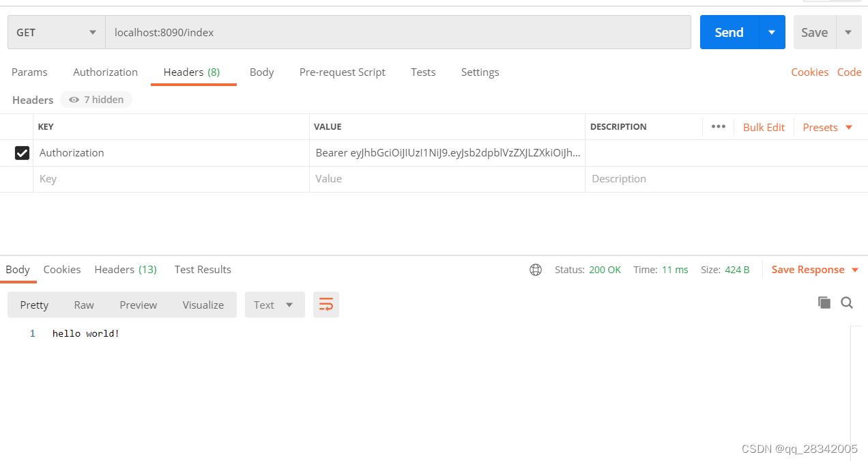Click the Bulk Edit link
Screen dimensions: 868x461
coord(764,127)
